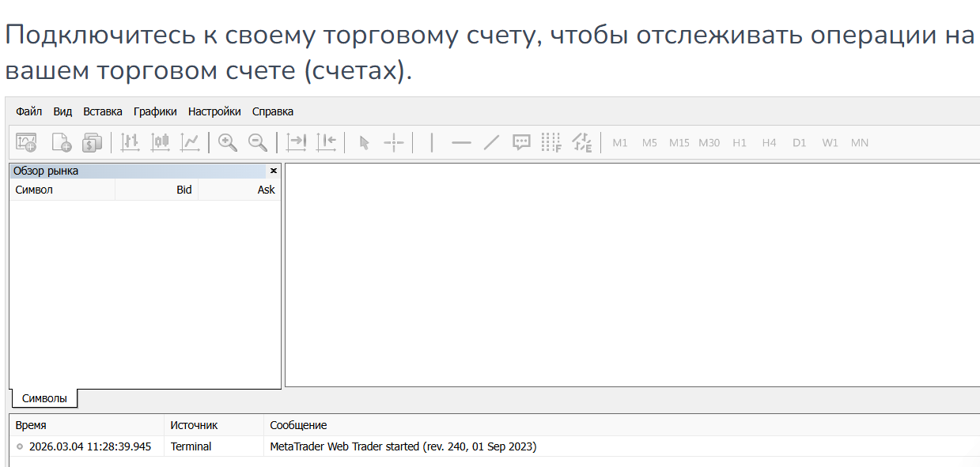
Task: Toggle the chart shift icon
Action: click(x=326, y=142)
